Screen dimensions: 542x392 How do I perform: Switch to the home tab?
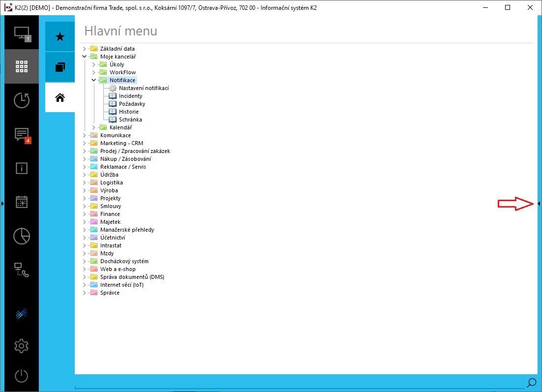pos(60,97)
